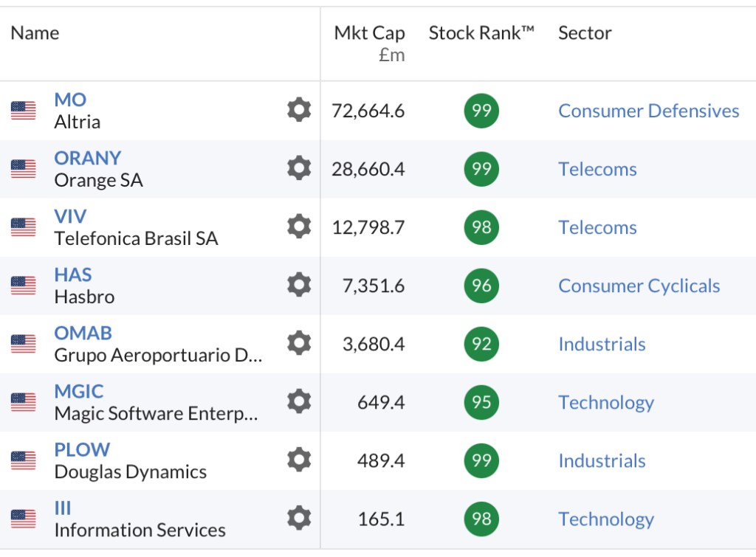Click the Stock Rank column header
This screenshot has height=557, width=756.
click(x=481, y=33)
